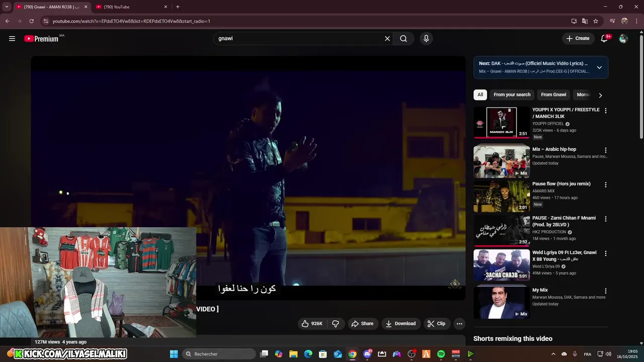Open Mix – Arabic hip-hop thumbnail
The width and height of the screenshot is (644, 362).
pos(502,162)
